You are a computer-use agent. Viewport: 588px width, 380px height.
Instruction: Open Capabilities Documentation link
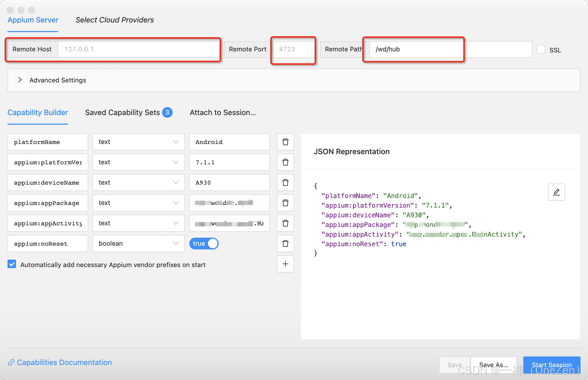coord(64,362)
